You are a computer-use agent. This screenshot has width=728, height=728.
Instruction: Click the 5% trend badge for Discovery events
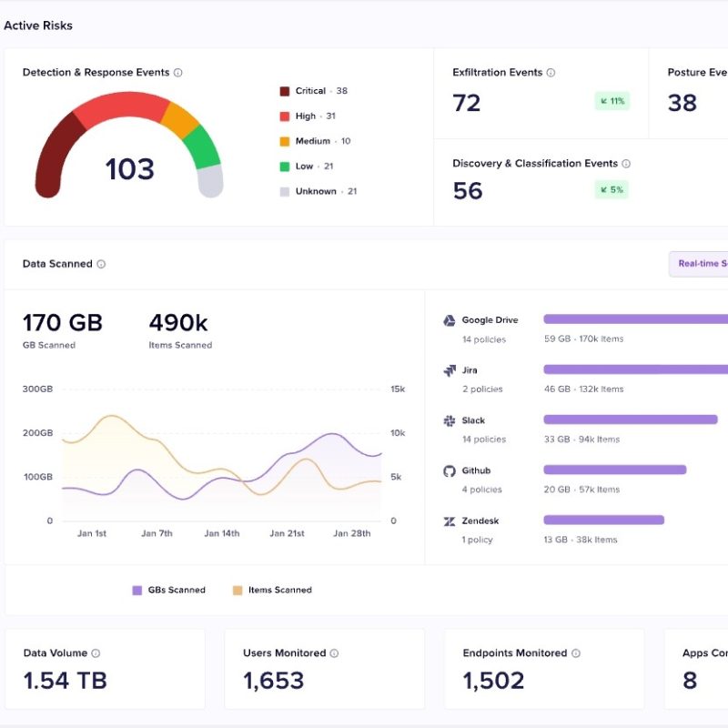pyautogui.click(x=612, y=189)
